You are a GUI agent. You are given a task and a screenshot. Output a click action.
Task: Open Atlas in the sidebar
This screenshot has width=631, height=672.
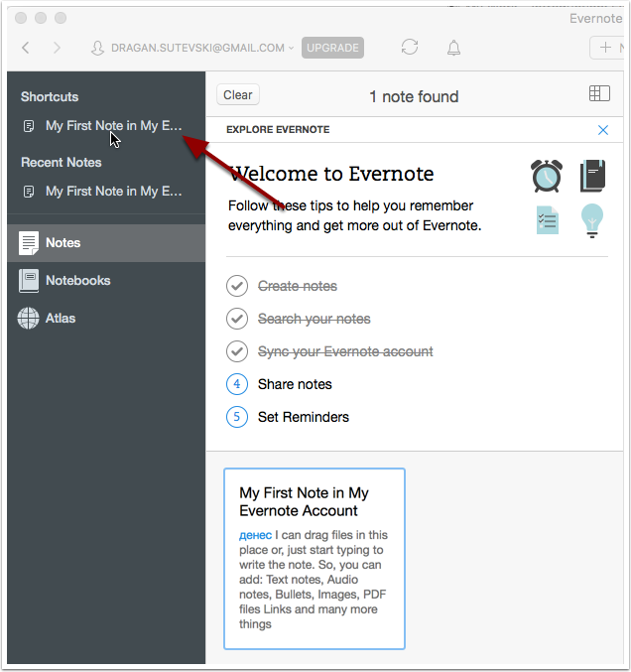click(x=60, y=319)
